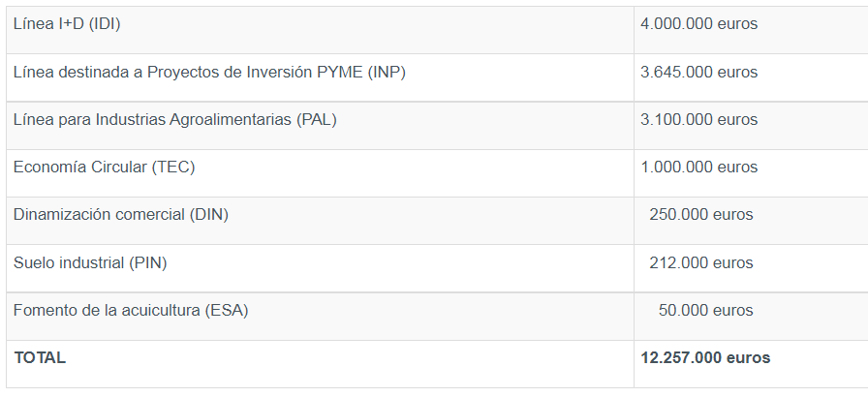Image resolution: width=868 pixels, height=397 pixels.
Task: Select the 12.257.000 euros total amount
Action: (705, 358)
